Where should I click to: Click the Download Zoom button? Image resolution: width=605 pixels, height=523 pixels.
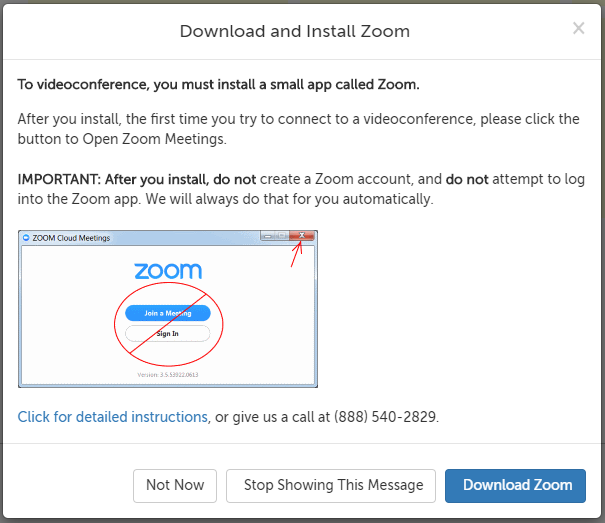pos(517,485)
